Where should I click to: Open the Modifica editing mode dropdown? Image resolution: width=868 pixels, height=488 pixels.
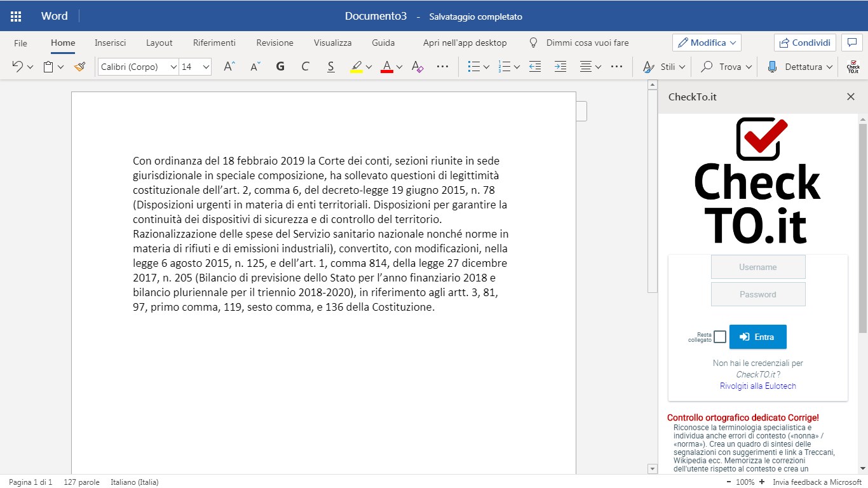(707, 43)
